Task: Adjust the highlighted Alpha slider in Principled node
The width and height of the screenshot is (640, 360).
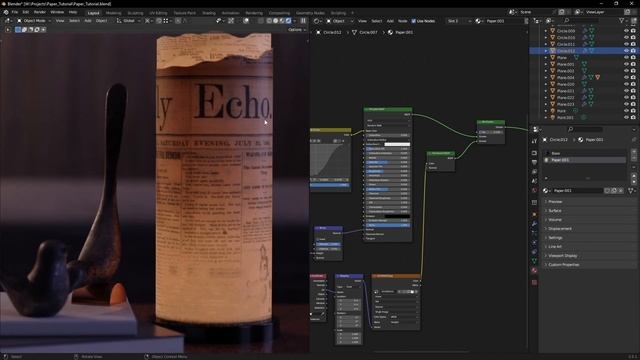Action: tap(387, 225)
